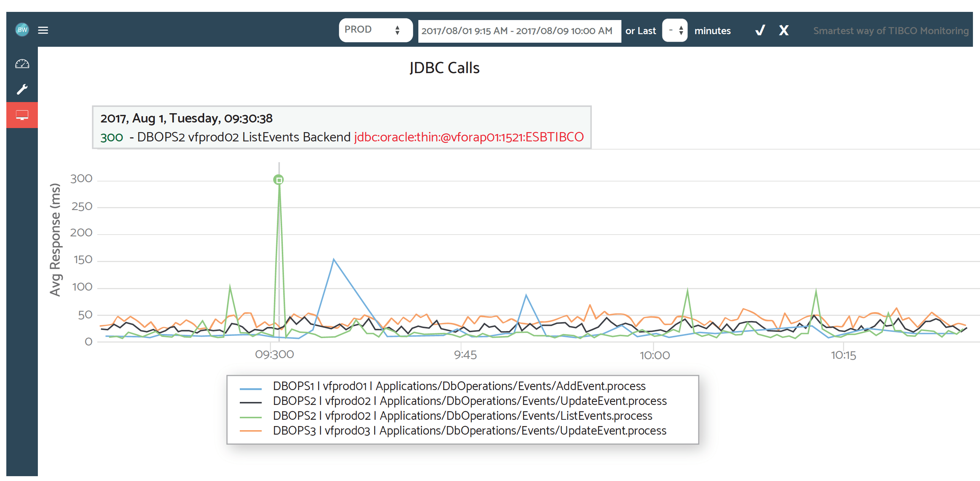Open the red monitoring menu item in sidebar
This screenshot has height=481, width=980.
(x=22, y=115)
